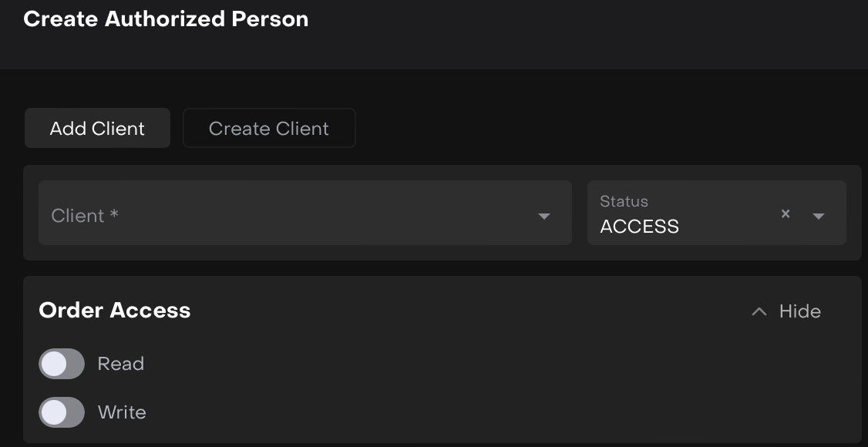The height and width of the screenshot is (447, 868).
Task: Click the Hide text link
Action: (x=800, y=311)
